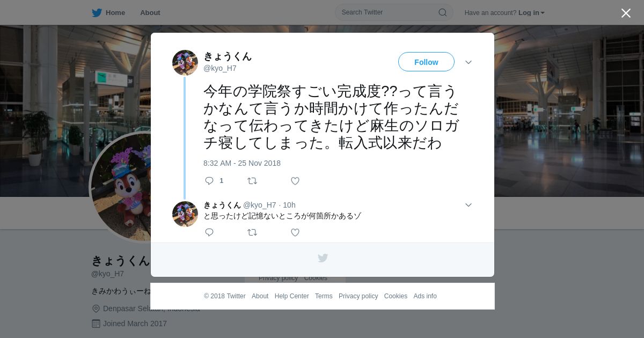The image size is (644, 338).
Task: Open the Help Center link
Action: click(292, 296)
